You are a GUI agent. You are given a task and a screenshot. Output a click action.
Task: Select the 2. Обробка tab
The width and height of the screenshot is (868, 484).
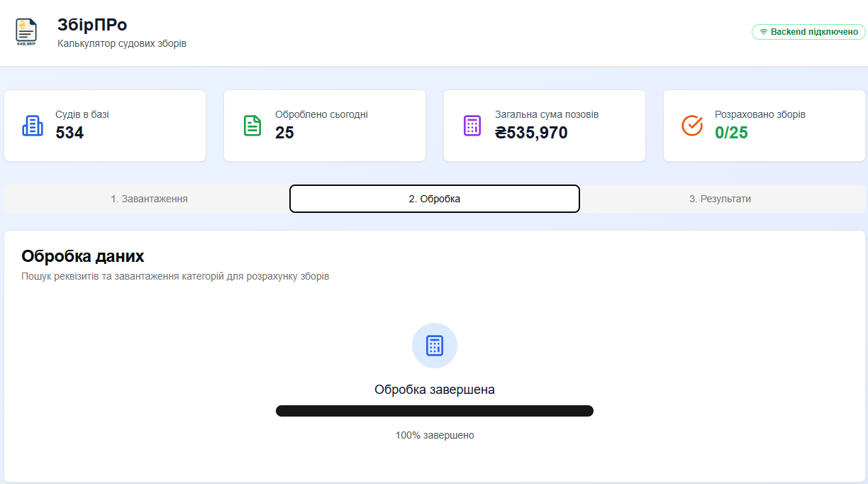pos(435,199)
